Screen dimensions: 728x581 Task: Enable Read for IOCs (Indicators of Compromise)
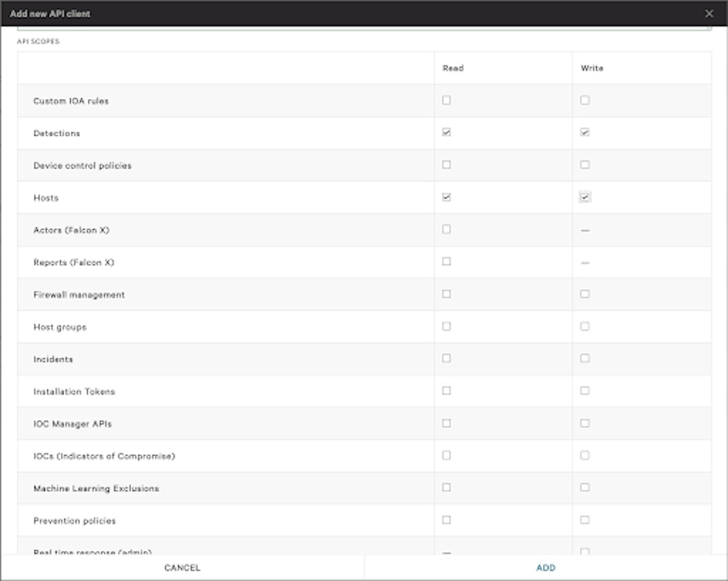[446, 455]
